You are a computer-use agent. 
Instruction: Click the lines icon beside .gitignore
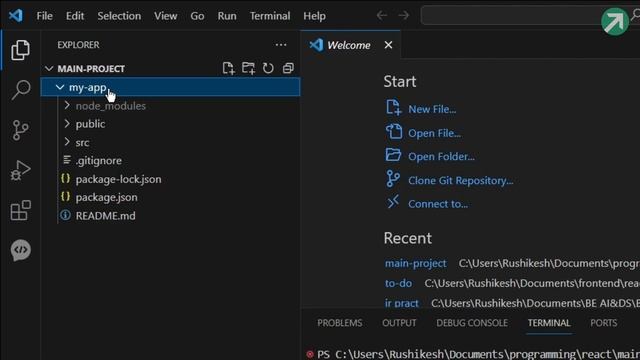pyautogui.click(x=67, y=160)
